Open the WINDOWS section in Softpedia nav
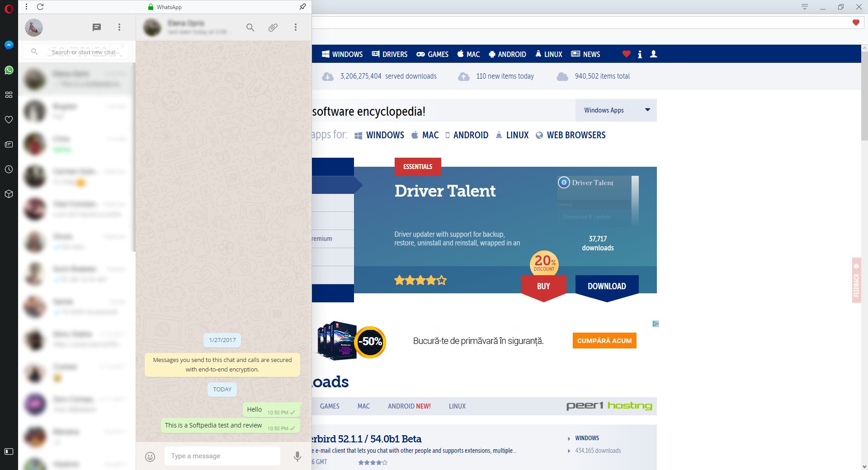This screenshot has width=868, height=470. pos(342,54)
